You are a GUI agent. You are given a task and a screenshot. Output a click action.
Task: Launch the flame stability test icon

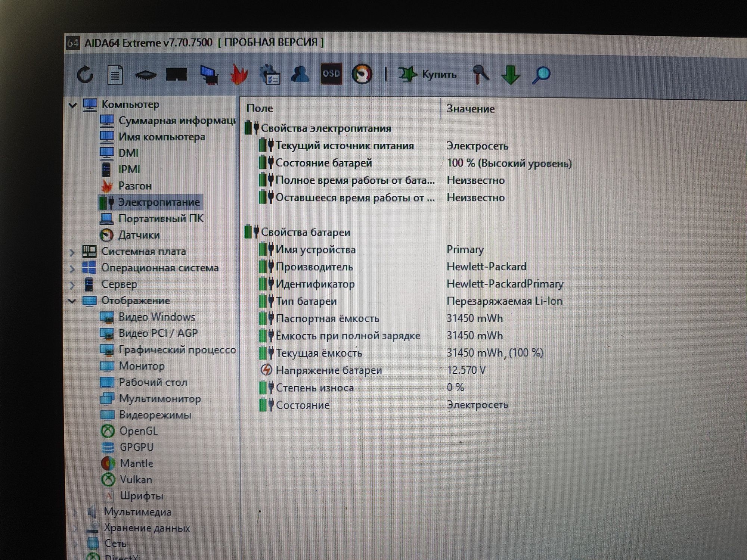(239, 75)
